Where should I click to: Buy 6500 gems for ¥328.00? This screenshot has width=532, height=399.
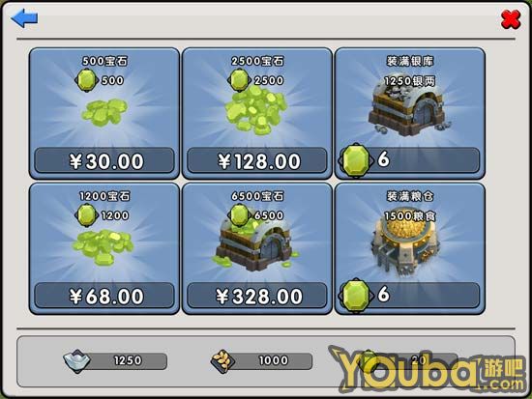pyautogui.click(x=257, y=296)
